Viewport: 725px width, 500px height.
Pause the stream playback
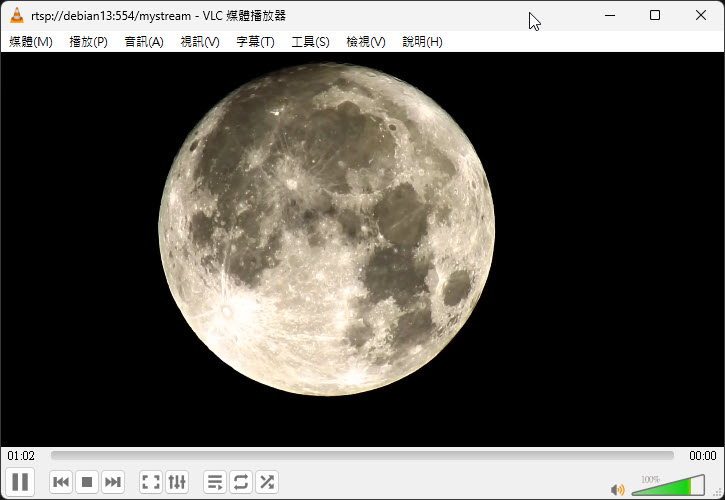[x=21, y=482]
